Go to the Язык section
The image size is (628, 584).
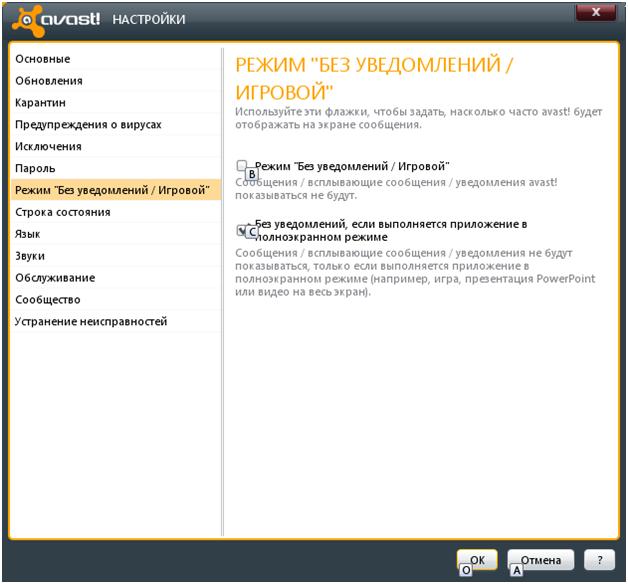click(x=116, y=234)
